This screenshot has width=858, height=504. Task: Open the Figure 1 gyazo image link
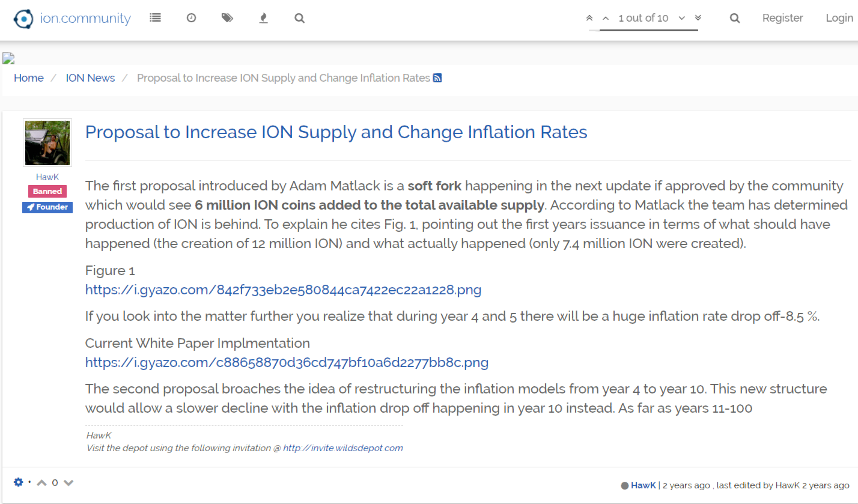(x=284, y=290)
